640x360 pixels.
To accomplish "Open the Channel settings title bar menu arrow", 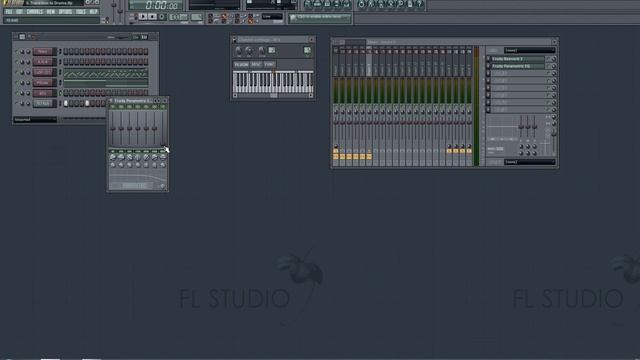I will (x=234, y=40).
